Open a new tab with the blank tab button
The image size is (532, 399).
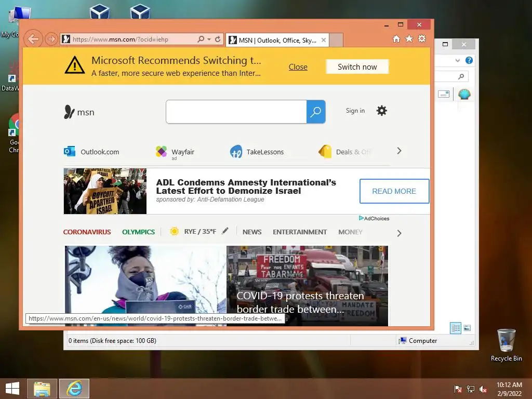coord(336,40)
